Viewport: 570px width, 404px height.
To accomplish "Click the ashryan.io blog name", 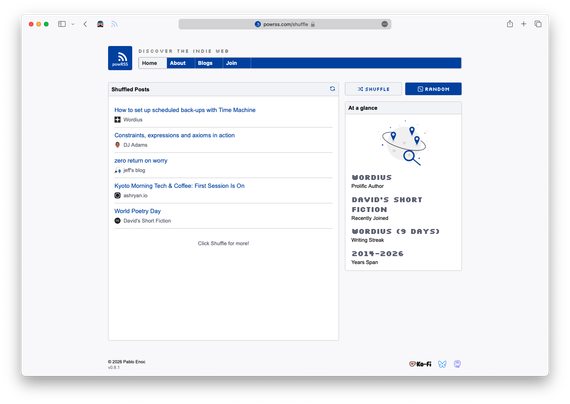I will tap(135, 195).
